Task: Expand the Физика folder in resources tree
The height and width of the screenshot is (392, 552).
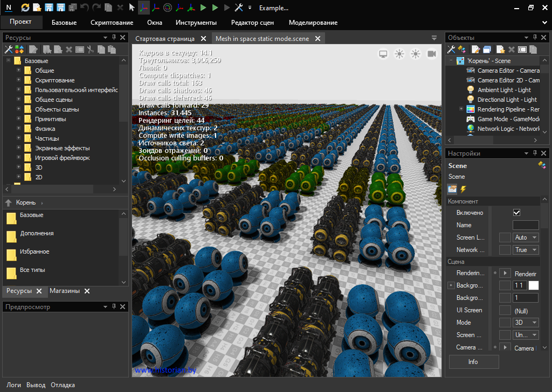Action: (x=19, y=129)
